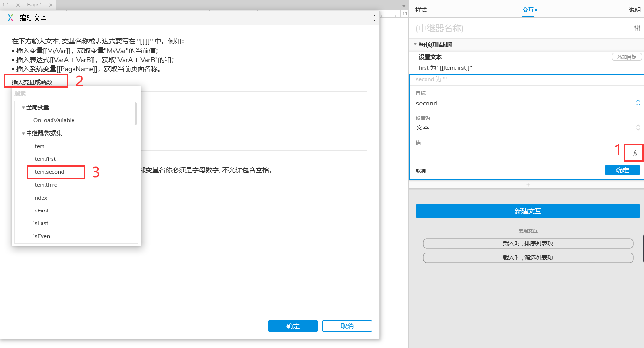Select the isLast variable
The height and width of the screenshot is (348, 644).
tap(41, 223)
